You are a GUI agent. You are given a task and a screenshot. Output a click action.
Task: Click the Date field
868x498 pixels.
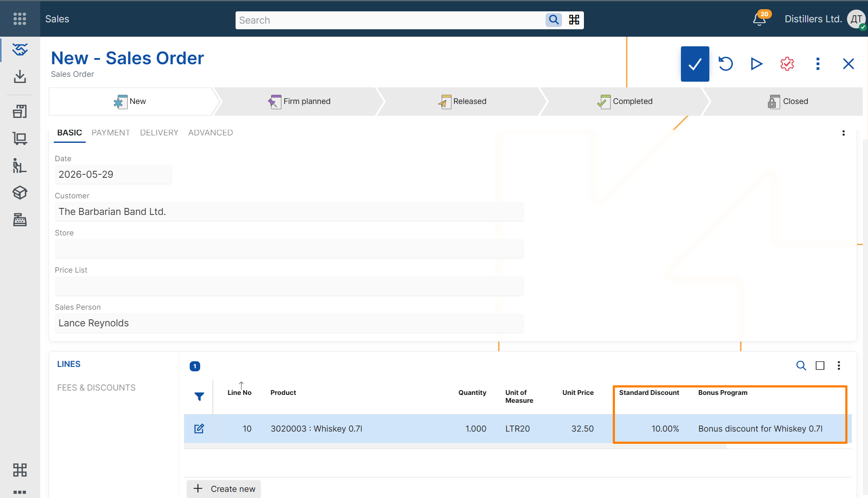[113, 175]
